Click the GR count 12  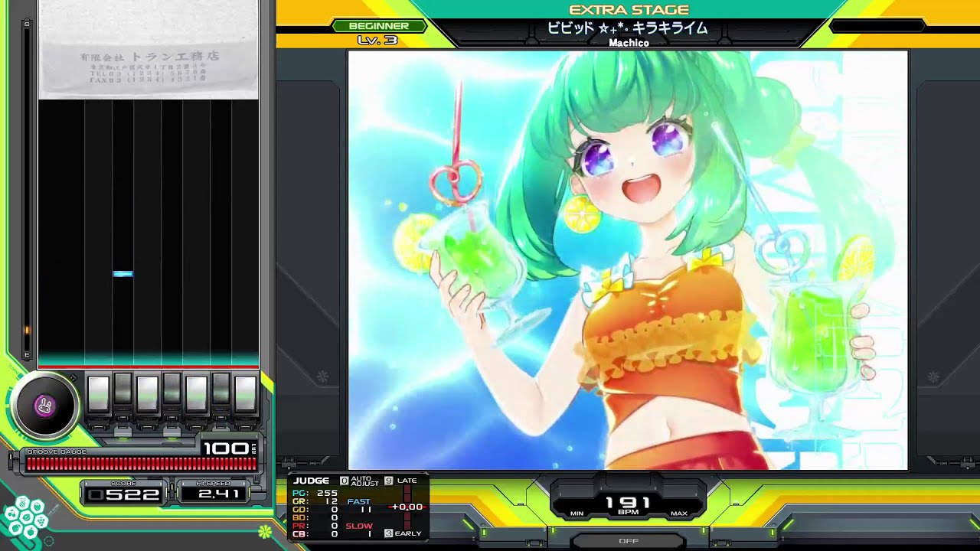(x=331, y=501)
